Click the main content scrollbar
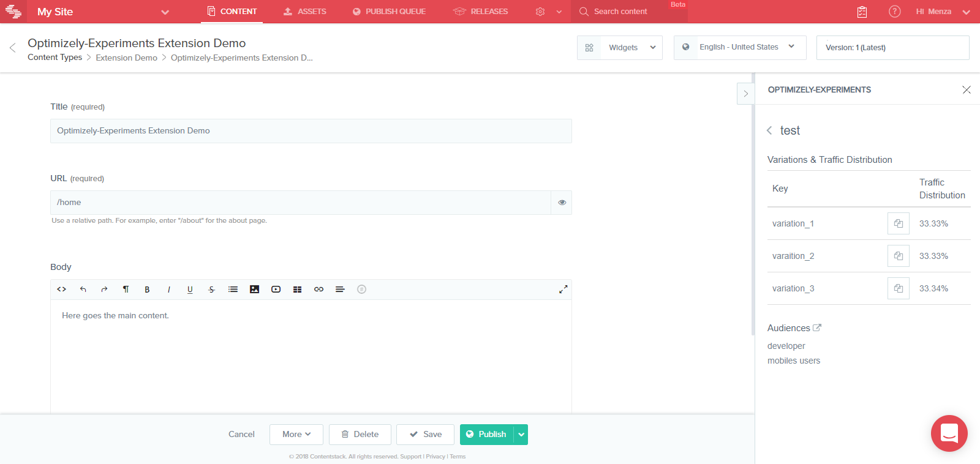 pyautogui.click(x=753, y=205)
